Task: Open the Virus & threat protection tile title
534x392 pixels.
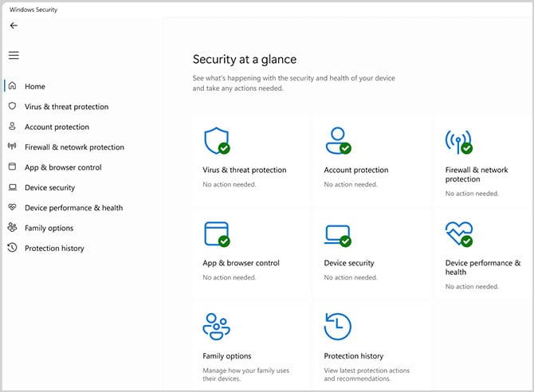Action: tap(245, 170)
